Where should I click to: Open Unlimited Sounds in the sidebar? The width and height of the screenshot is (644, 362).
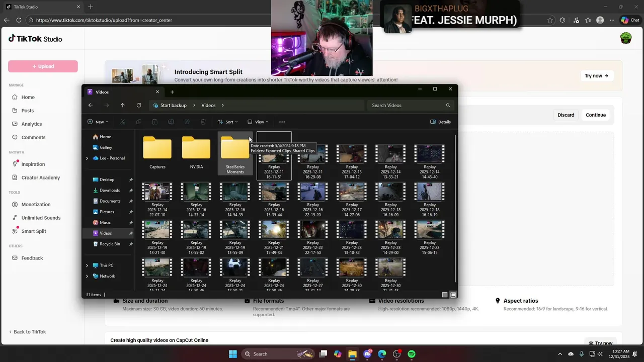[41, 218]
